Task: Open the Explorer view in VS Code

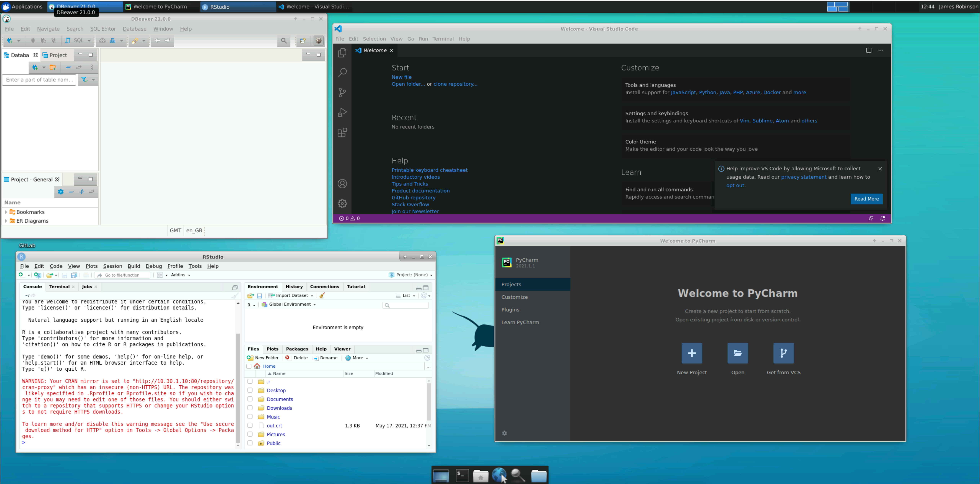Action: coord(342,52)
